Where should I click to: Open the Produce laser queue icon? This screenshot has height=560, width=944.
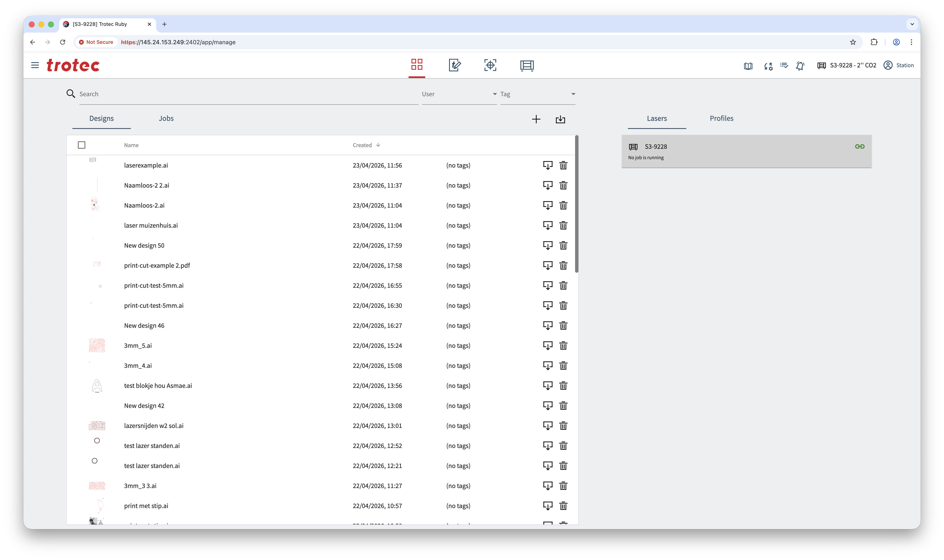[x=527, y=65]
